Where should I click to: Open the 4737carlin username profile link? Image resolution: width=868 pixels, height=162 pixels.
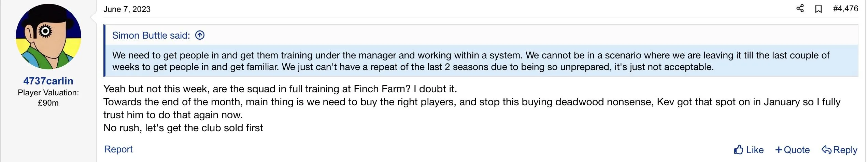click(x=48, y=81)
